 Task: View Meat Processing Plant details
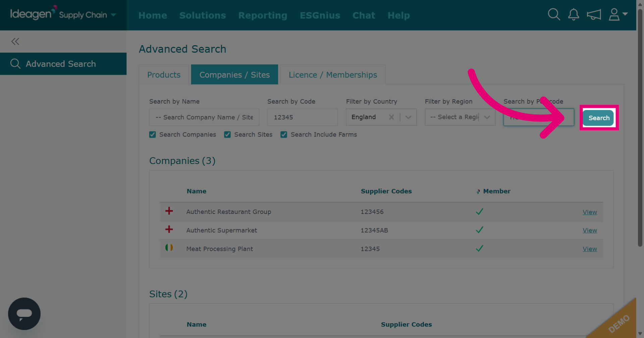[590, 249]
